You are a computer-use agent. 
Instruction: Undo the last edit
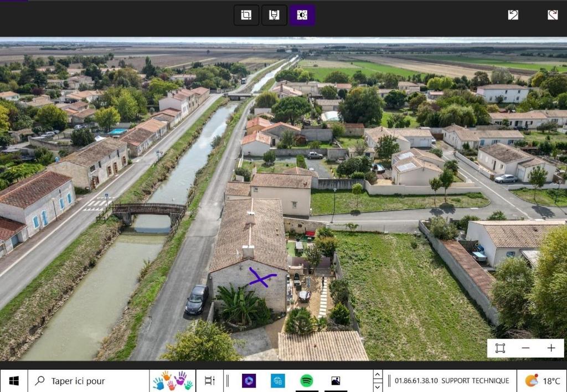coord(513,15)
